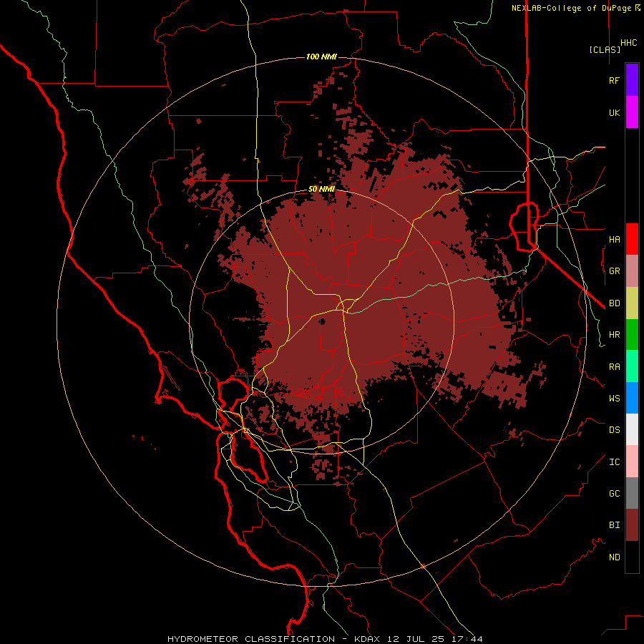Click the BI dark red legend swatch
Image resolution: width=644 pixels, height=644 pixels.
coord(632,525)
